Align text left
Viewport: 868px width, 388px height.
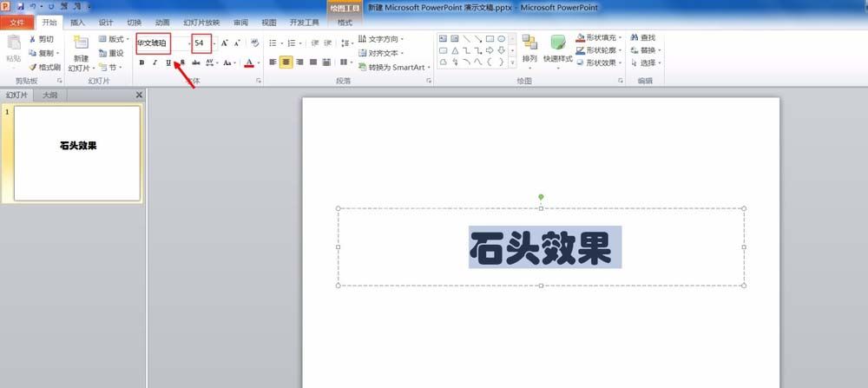click(x=273, y=62)
